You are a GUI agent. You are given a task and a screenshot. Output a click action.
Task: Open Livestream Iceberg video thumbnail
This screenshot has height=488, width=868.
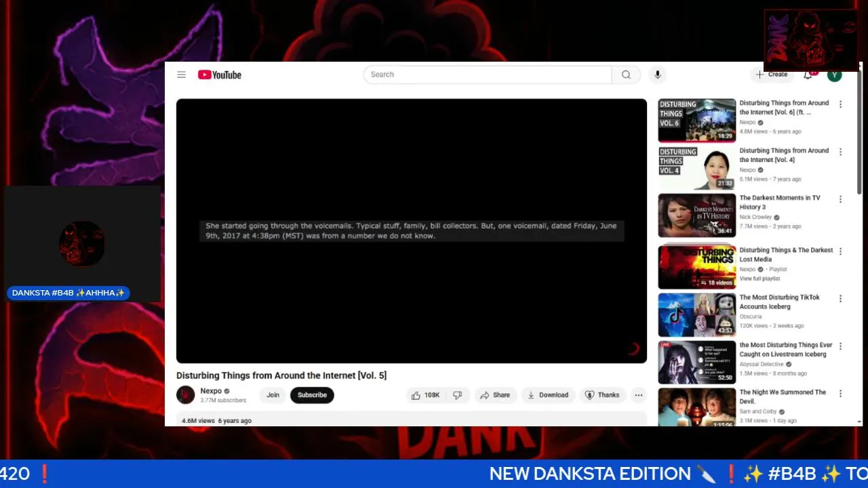coord(696,362)
